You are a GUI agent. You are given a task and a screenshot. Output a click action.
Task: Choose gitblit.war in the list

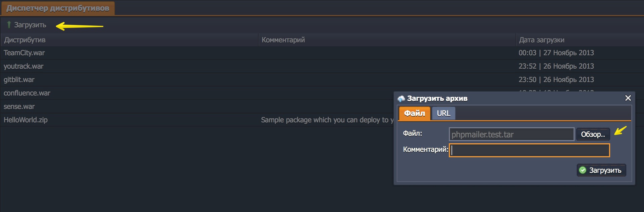pyautogui.click(x=19, y=80)
